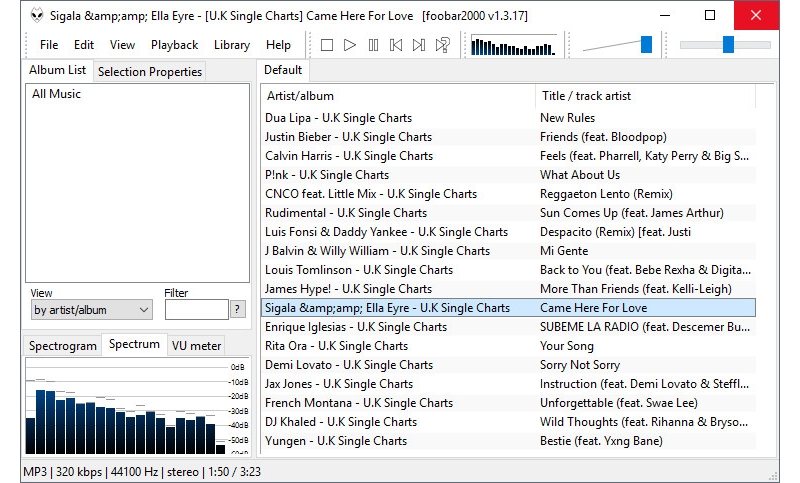
Task: Adjust the volume slider handle
Action: [646, 45]
